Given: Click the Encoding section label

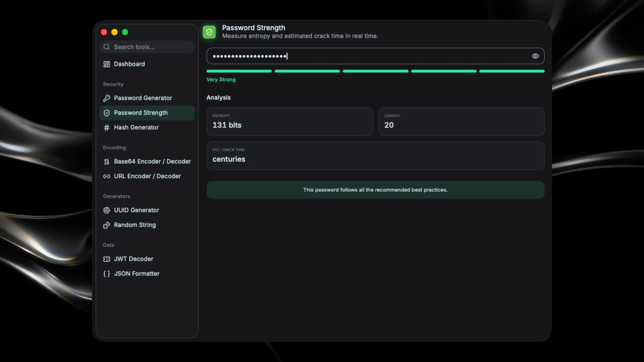Looking at the screenshot, I should 115,148.
